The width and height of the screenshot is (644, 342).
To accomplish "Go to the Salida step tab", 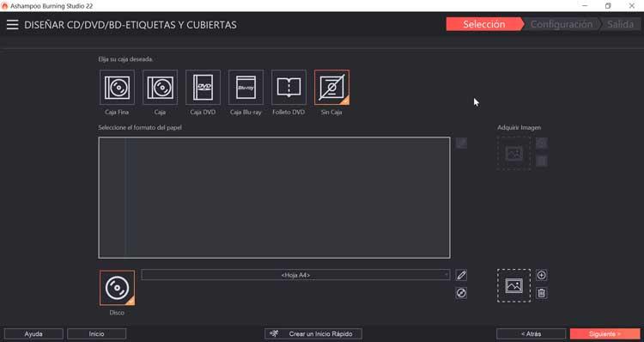I will (x=620, y=24).
